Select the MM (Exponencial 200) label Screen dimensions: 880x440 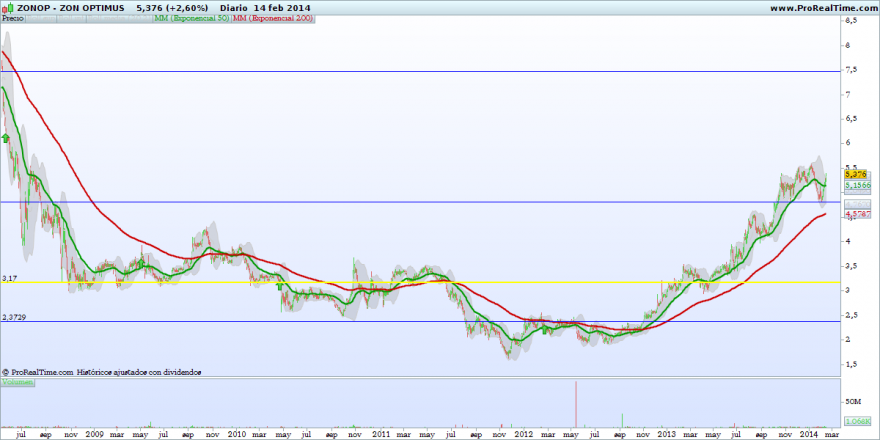273,18
